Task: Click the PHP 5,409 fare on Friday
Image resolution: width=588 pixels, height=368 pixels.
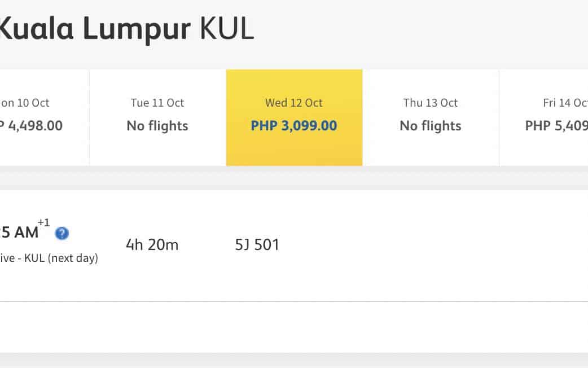Action: tap(556, 125)
